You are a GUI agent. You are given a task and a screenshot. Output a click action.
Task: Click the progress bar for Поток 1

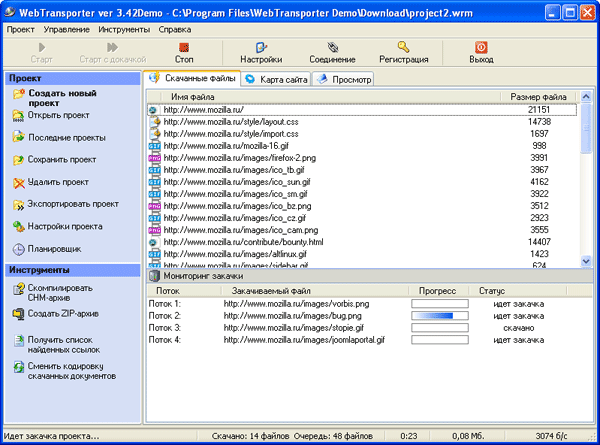pyautogui.click(x=440, y=304)
